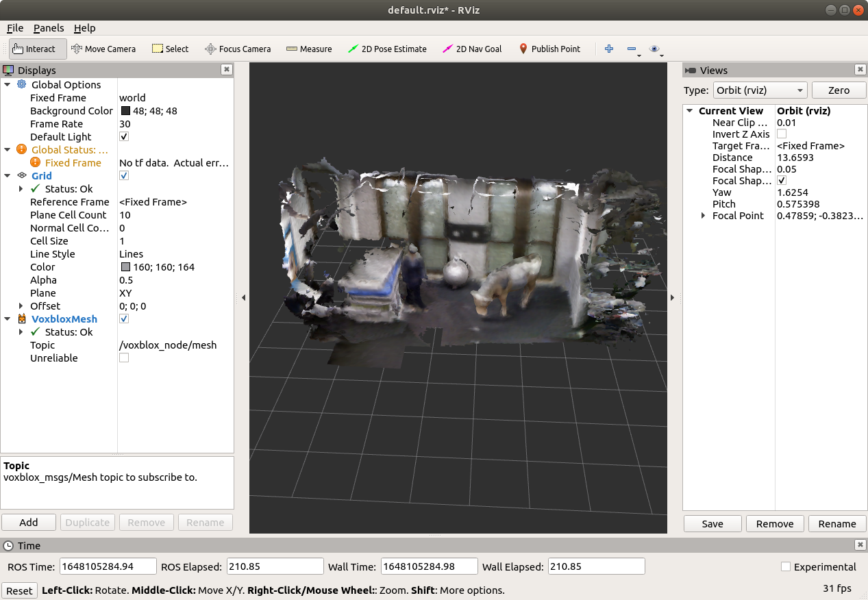Click the Grid Color swatch
868x600 pixels.
click(126, 266)
